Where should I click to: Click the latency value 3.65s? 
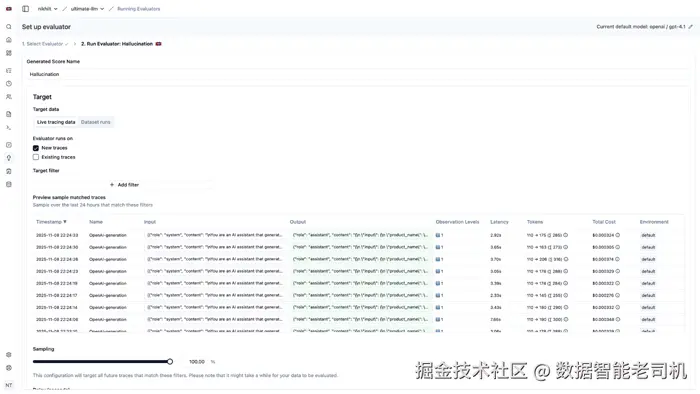496,247
